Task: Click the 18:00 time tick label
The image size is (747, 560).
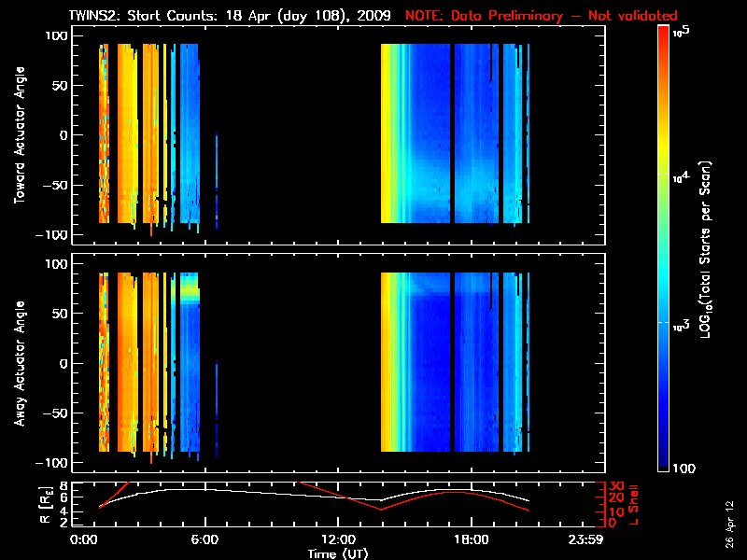Action: (x=470, y=541)
